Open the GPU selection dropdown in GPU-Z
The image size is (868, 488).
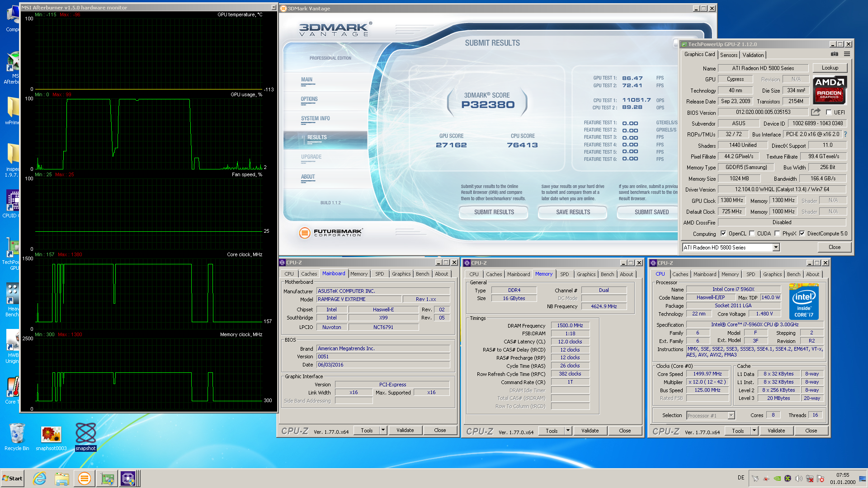pos(776,247)
